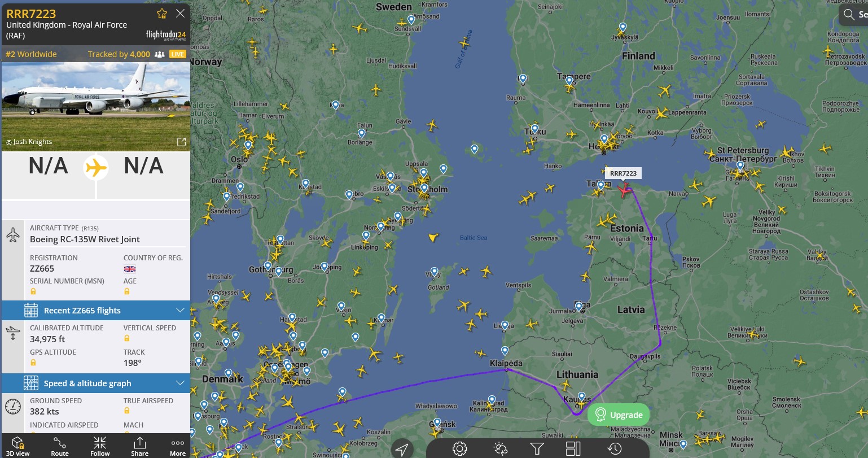Open the 3D view of the aircraft
The width and height of the screenshot is (868, 458).
tap(18, 446)
